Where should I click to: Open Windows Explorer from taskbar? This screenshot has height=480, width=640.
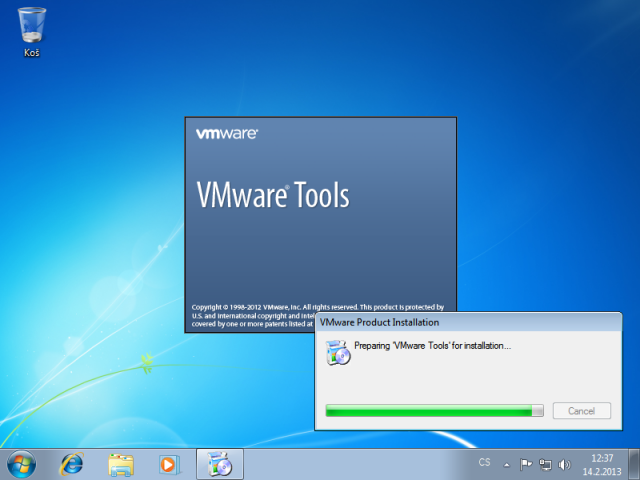pyautogui.click(x=121, y=464)
